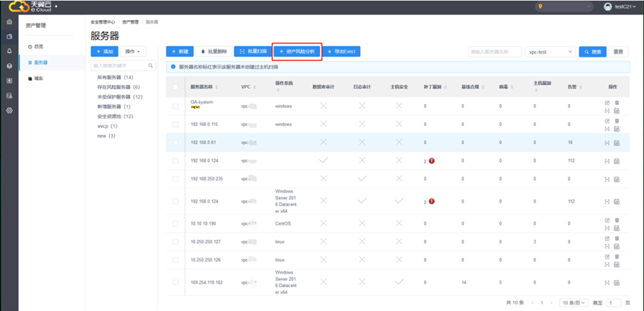Screen dimensions: 644x311
Task: Click scan icon for 192.168.0.61 row
Action: (x=606, y=142)
